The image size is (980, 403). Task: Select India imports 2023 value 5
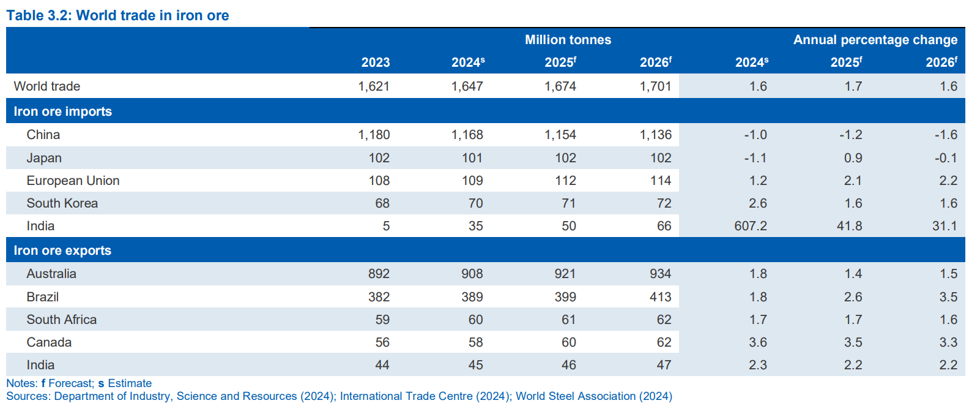tap(386, 226)
